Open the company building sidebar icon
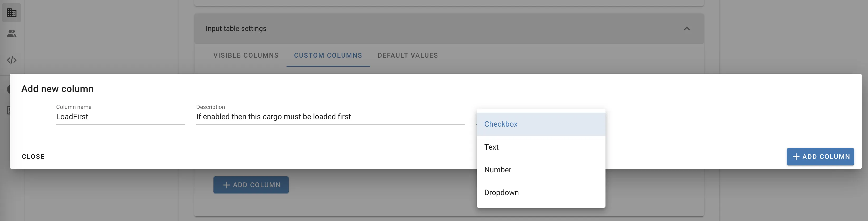Viewport: 868px width, 221px height. click(11, 13)
